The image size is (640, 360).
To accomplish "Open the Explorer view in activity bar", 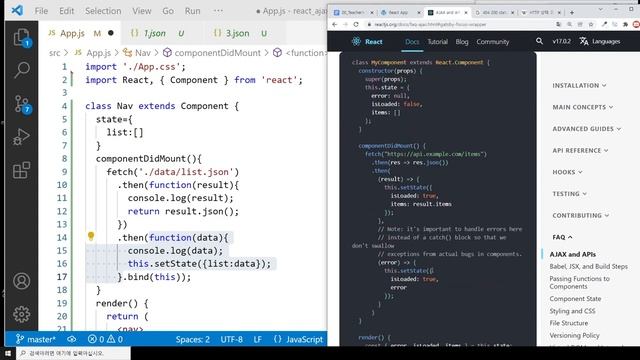I will coord(22,38).
